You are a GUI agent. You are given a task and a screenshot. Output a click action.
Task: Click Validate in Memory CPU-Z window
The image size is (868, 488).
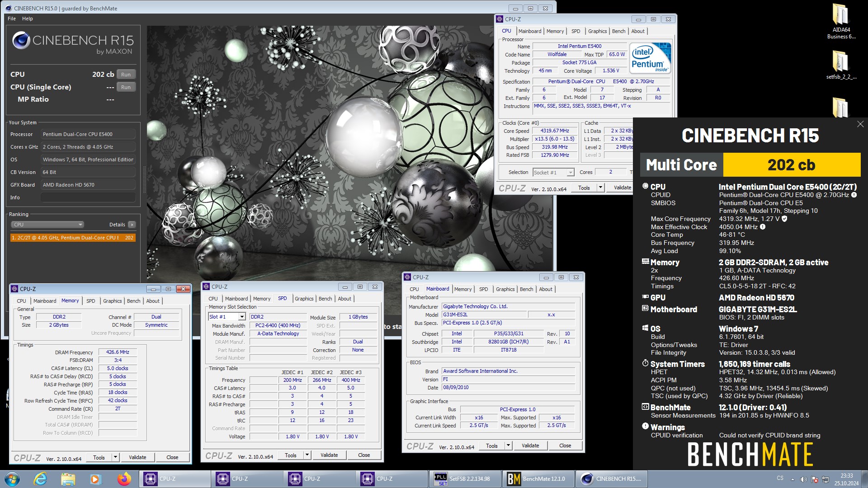[x=137, y=457]
